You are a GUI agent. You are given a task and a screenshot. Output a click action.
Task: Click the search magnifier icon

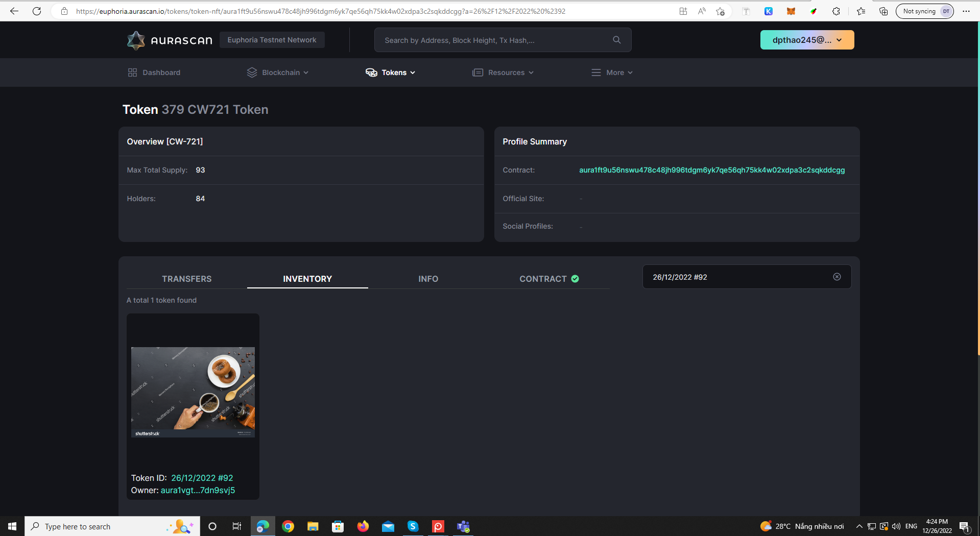616,39
